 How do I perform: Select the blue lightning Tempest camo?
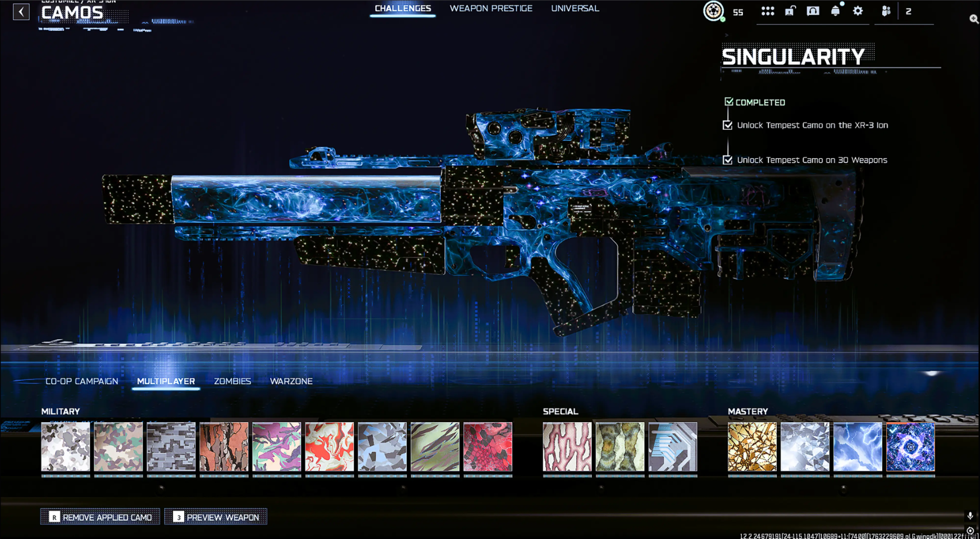(858, 447)
